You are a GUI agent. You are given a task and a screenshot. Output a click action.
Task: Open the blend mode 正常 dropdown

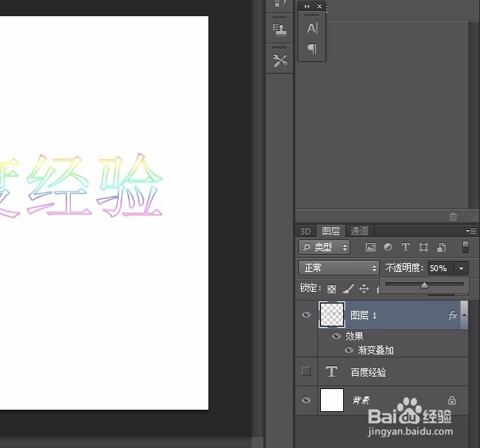click(339, 268)
